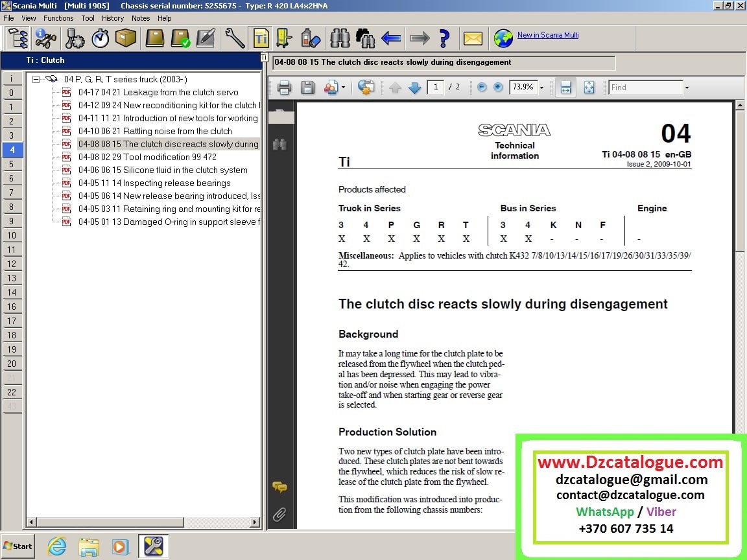Select group tab 0 in the left strip
Image resolution: width=747 pixels, height=560 pixels.
click(12, 93)
